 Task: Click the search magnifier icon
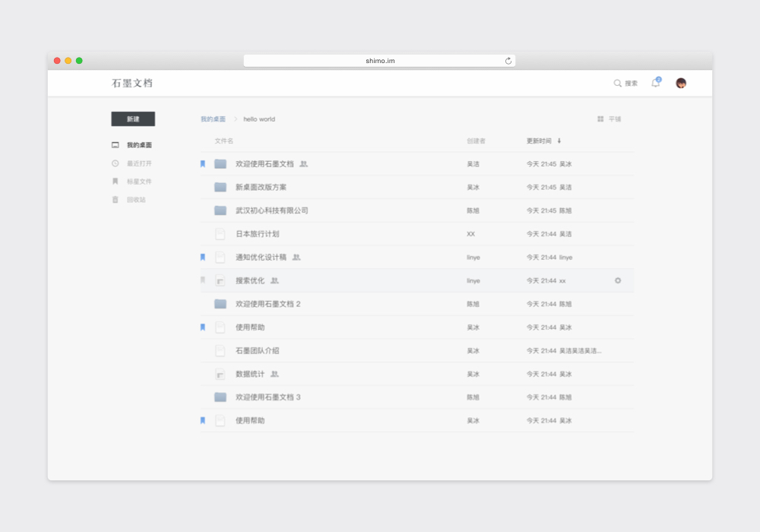coord(617,84)
